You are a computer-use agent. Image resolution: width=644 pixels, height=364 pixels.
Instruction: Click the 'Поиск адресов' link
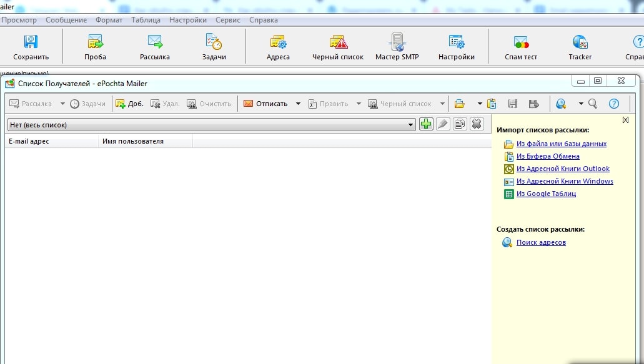[x=541, y=242]
